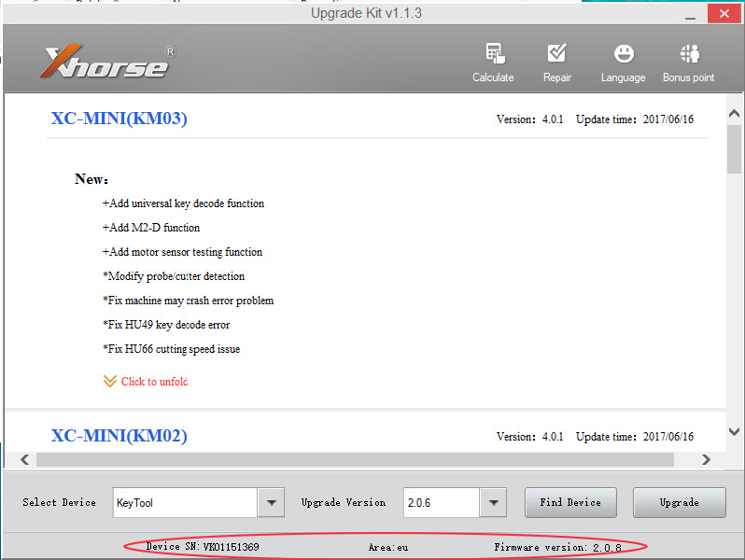745x560 pixels.
Task: Click 'Add motor sensor testing function' line
Action: 182,252
